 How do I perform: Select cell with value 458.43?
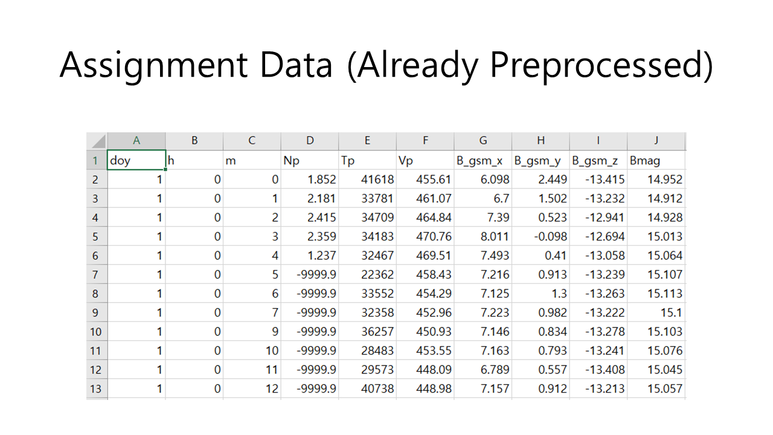click(x=425, y=275)
